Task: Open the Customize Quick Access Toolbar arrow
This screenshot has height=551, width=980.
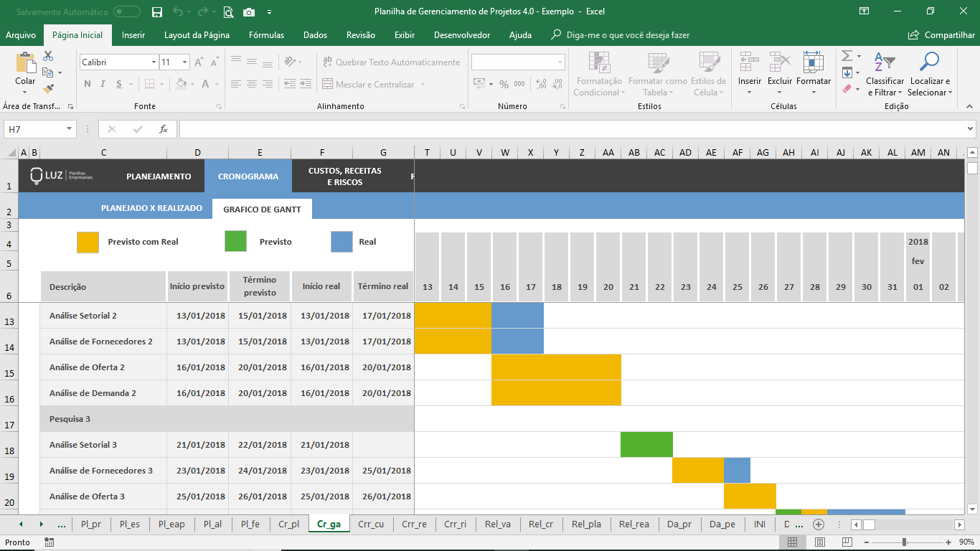Action: 269,12
